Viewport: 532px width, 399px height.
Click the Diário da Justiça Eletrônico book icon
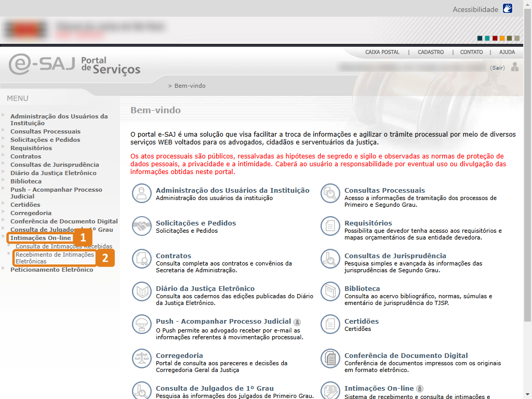(141, 291)
